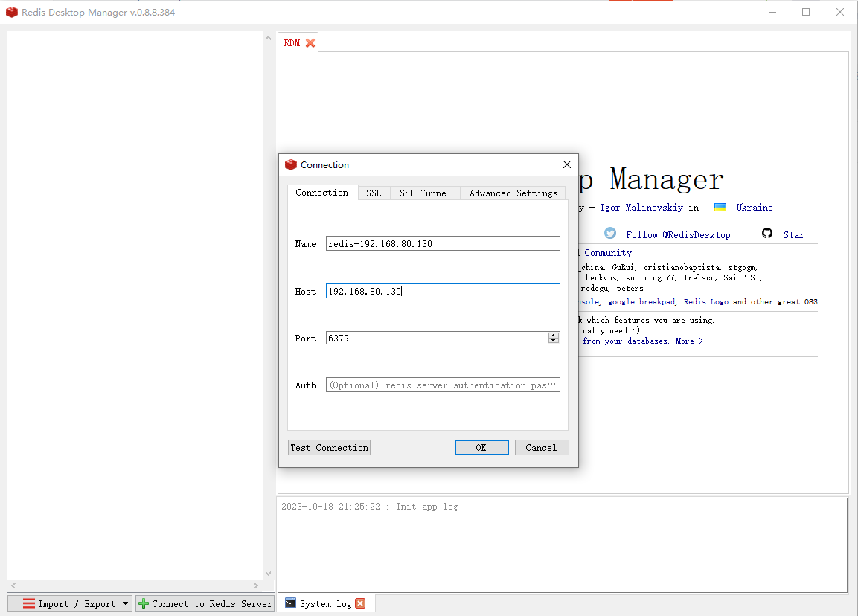Close the Connection dialog
858x616 pixels.
click(567, 164)
